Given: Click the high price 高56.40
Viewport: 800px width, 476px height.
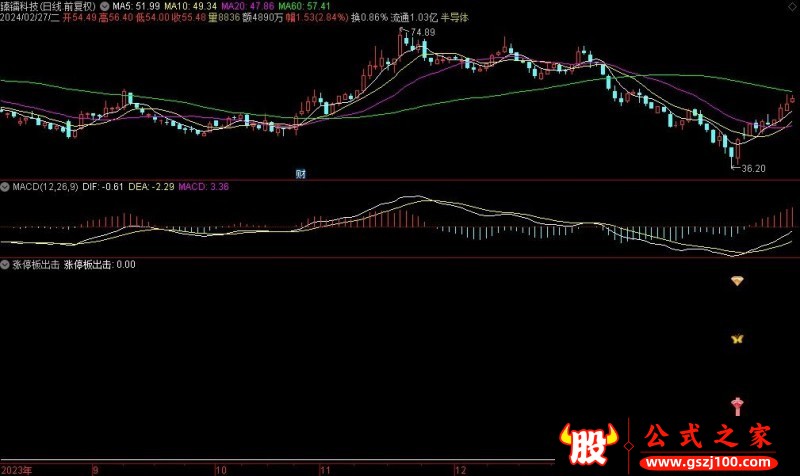Looking at the screenshot, I should (x=116, y=17).
